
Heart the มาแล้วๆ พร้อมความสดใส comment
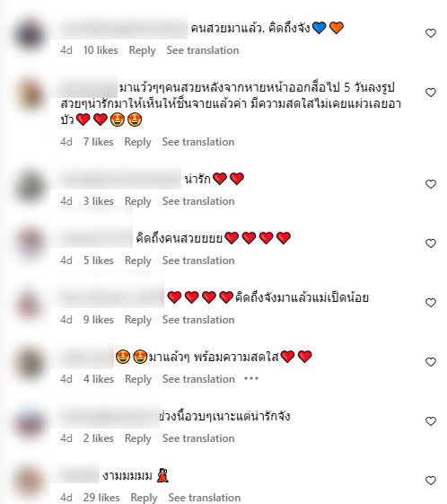pyautogui.click(x=431, y=362)
